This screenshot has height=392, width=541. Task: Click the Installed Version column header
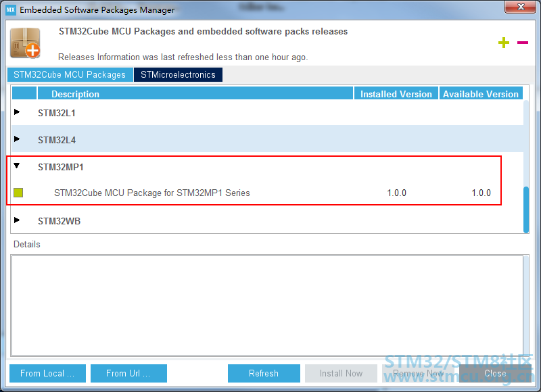(396, 94)
